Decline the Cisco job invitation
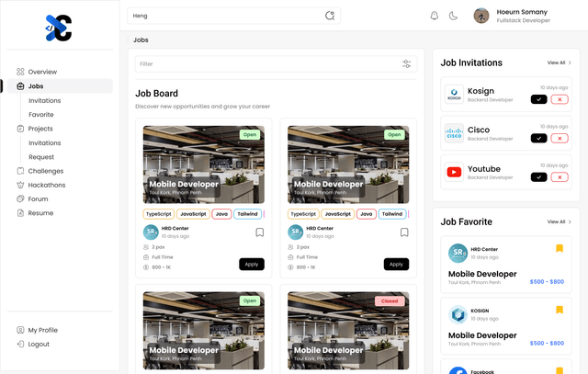 [560, 139]
